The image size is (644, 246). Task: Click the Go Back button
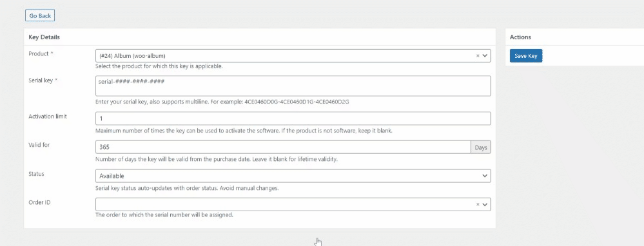tap(40, 15)
